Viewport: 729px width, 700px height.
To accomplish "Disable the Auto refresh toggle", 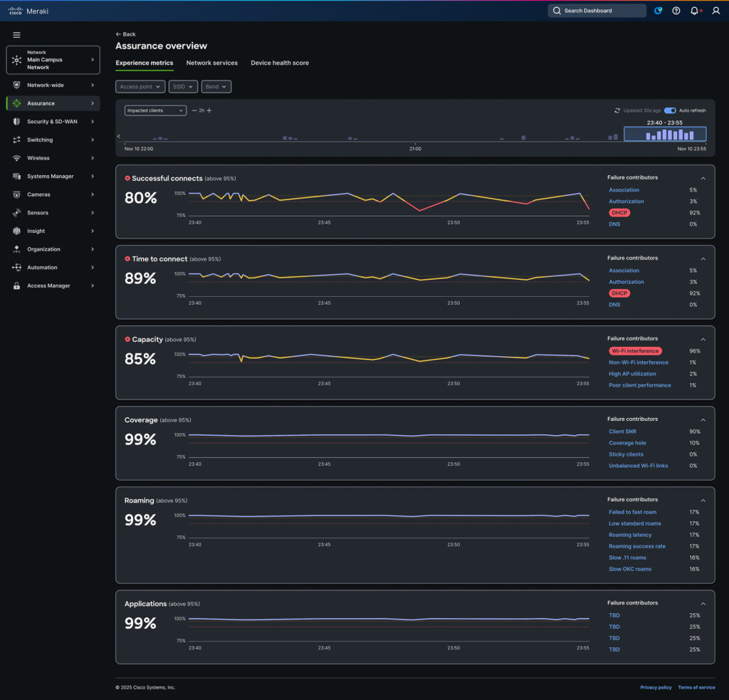I will click(670, 110).
